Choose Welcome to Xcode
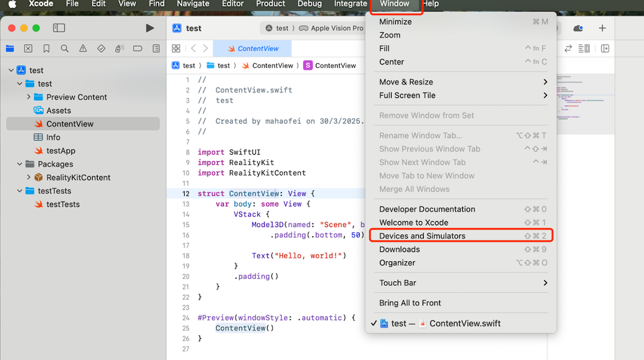This screenshot has height=360, width=644. pyautogui.click(x=461, y=223)
